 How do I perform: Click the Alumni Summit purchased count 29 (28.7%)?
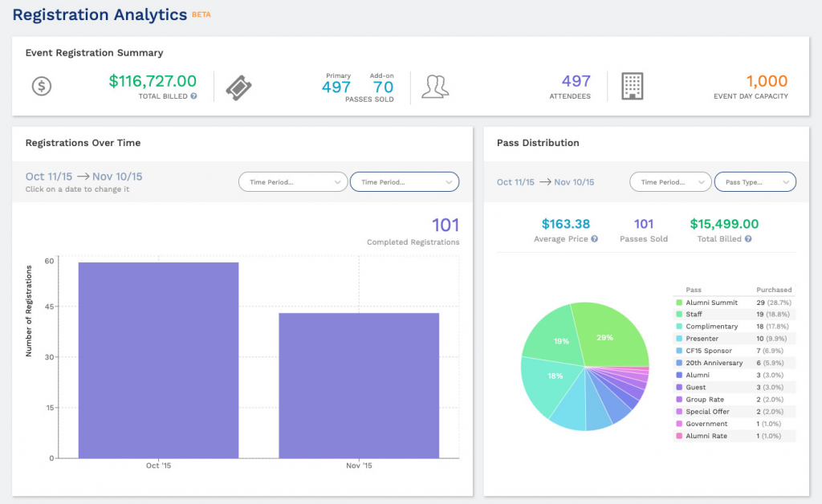click(774, 303)
